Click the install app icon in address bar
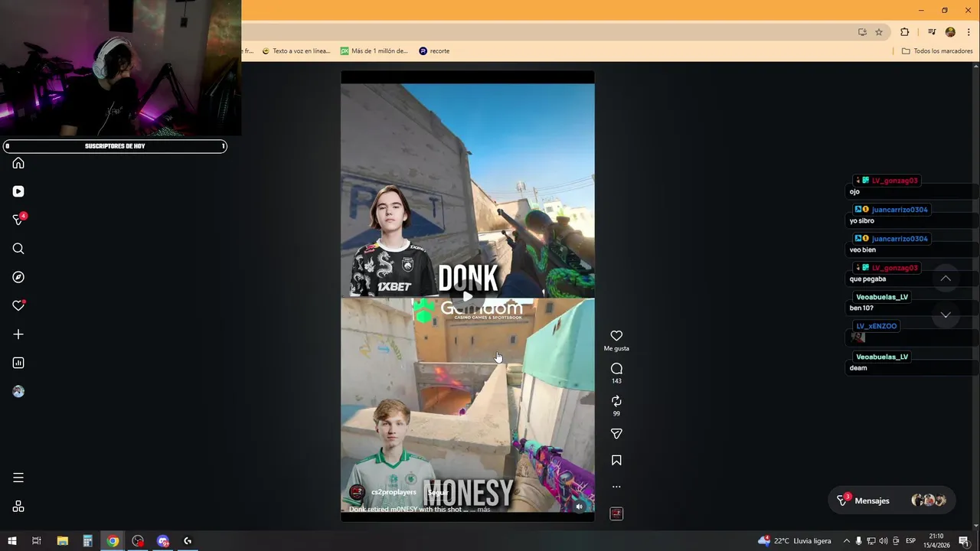Viewport: 980px width, 551px height. point(862,32)
